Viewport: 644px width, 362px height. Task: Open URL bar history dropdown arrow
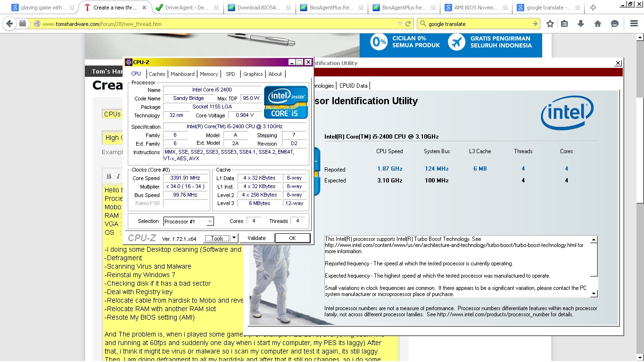click(x=400, y=24)
